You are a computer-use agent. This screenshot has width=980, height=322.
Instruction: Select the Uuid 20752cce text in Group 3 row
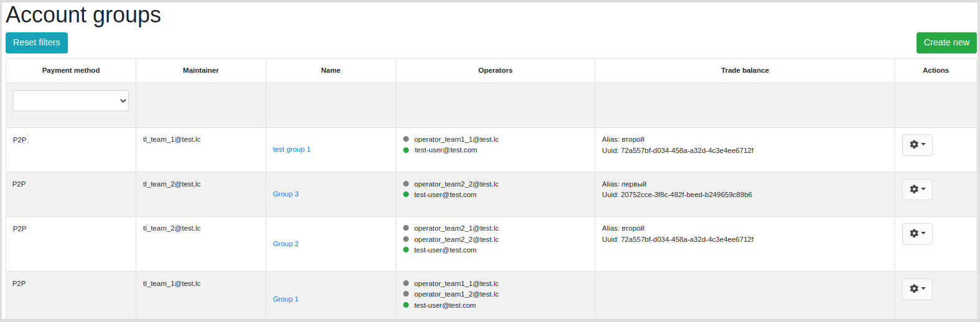pyautogui.click(x=677, y=195)
